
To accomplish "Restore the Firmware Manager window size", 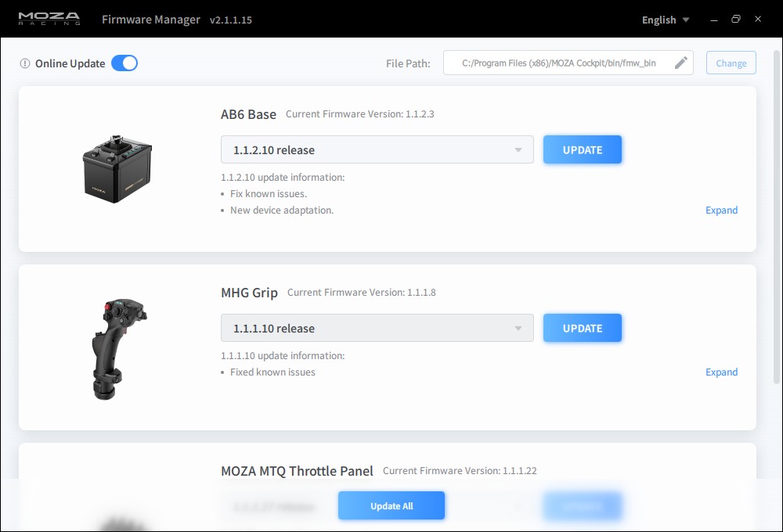I will click(736, 19).
